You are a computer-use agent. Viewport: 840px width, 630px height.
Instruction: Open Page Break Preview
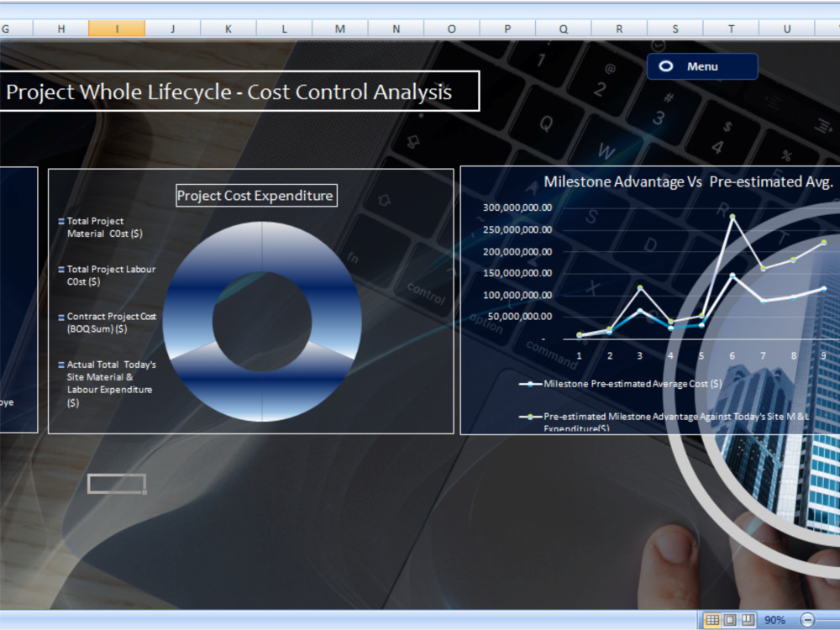746,622
